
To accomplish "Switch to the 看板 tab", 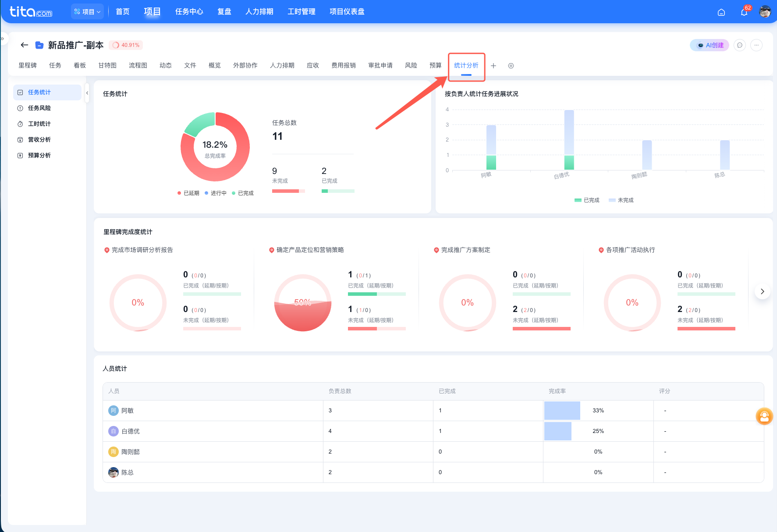I will [x=80, y=66].
